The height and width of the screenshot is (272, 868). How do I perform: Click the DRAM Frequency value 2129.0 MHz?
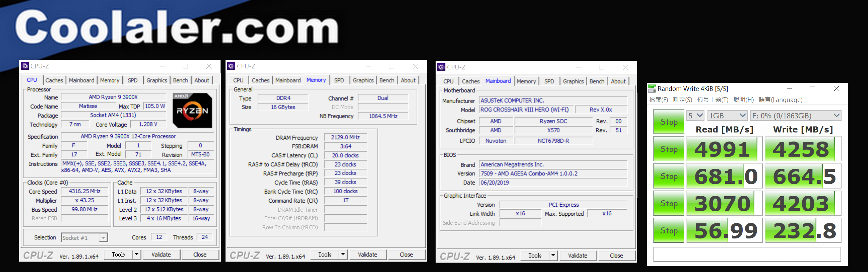pyautogui.click(x=346, y=137)
